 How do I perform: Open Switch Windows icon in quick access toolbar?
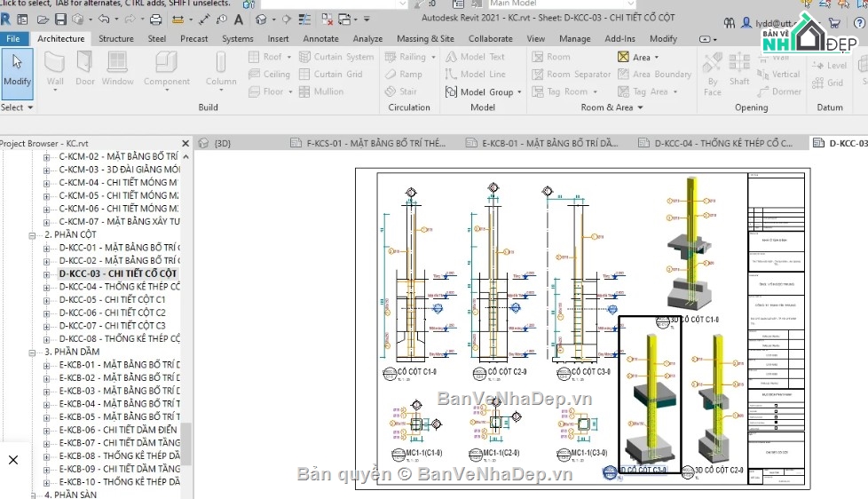coord(344,20)
